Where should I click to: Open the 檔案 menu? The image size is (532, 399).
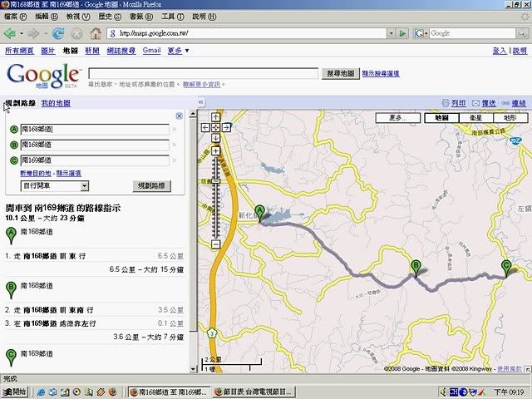pos(15,17)
